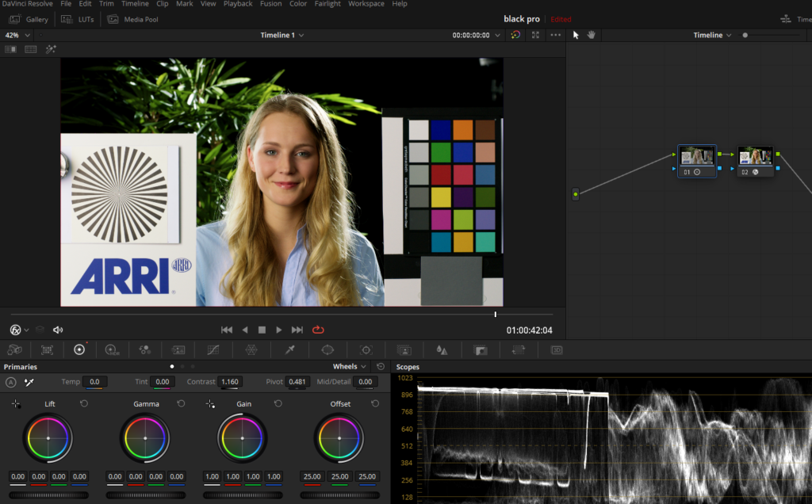
Task: Reset the Gamma wheel
Action: [x=181, y=403]
